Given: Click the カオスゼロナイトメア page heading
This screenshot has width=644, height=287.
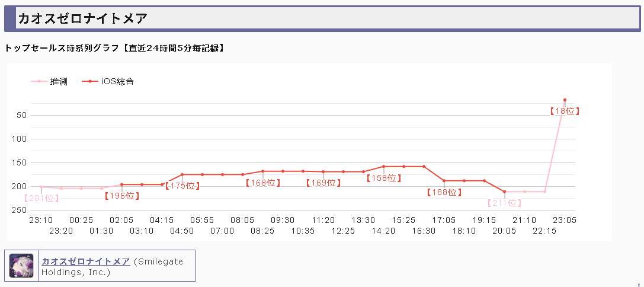Looking at the screenshot, I should 82,18.
